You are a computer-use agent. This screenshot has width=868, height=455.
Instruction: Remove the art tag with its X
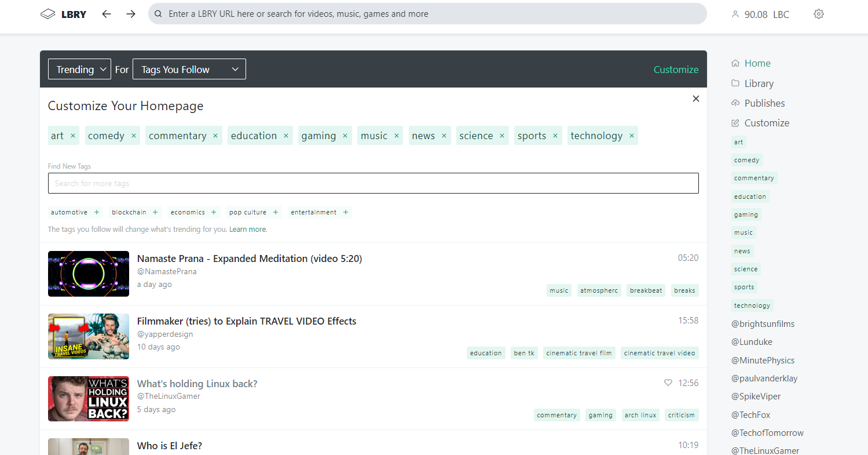click(73, 136)
